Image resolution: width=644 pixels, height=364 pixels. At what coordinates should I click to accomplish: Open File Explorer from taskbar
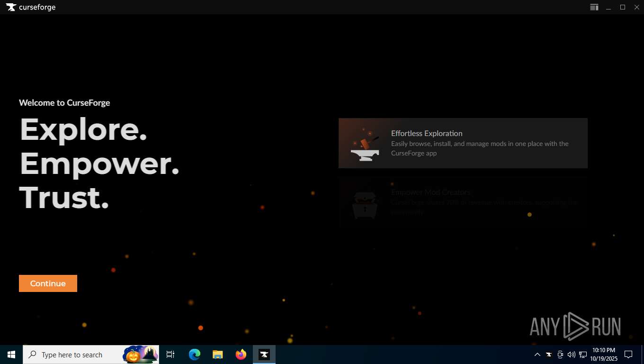(x=217, y=355)
